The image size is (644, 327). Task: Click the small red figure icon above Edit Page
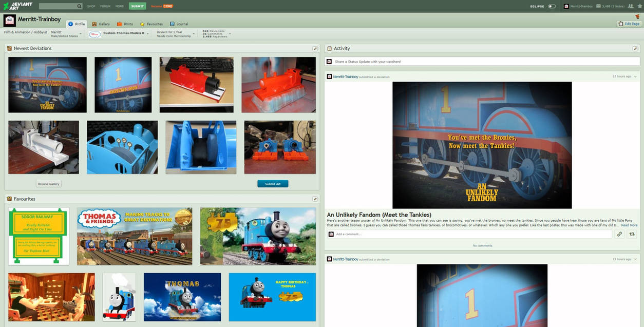[x=637, y=16]
